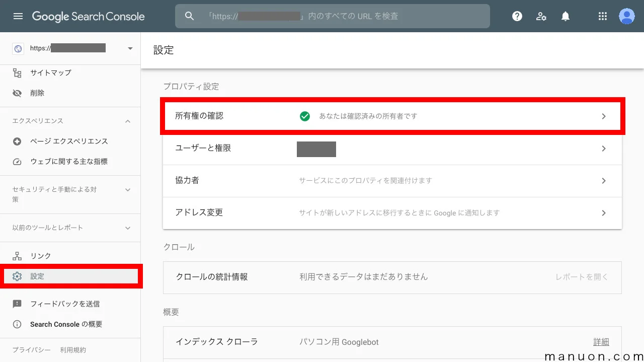Click the info icon beside Search Console の概要

[x=17, y=324]
